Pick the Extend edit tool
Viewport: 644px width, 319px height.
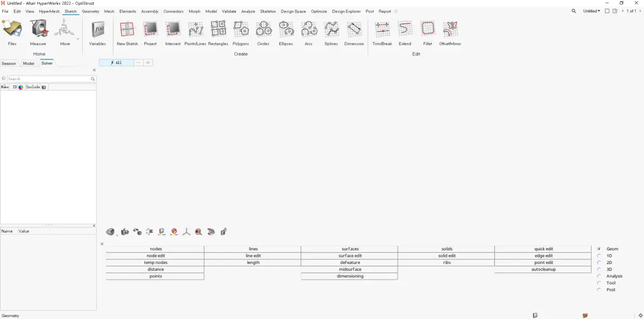coord(405,33)
